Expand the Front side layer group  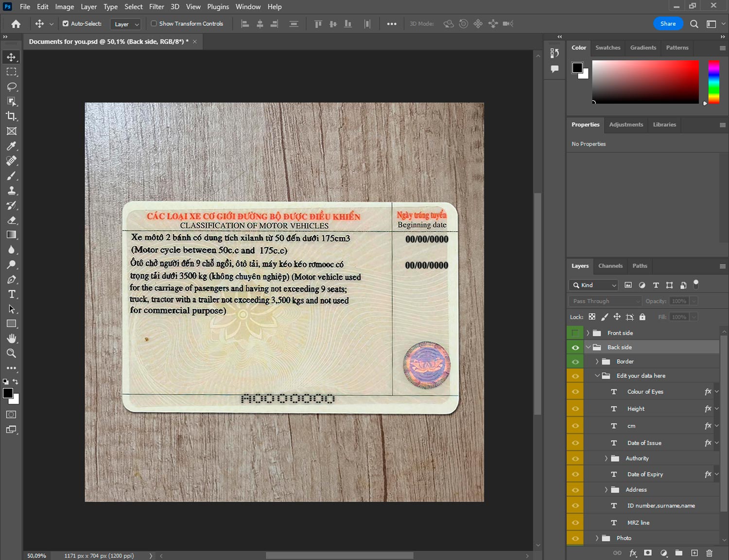click(588, 333)
